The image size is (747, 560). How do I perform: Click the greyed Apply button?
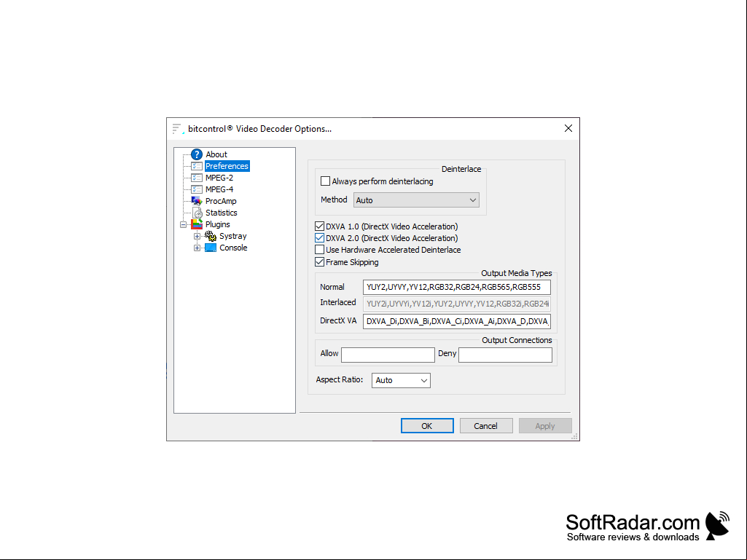(x=545, y=426)
